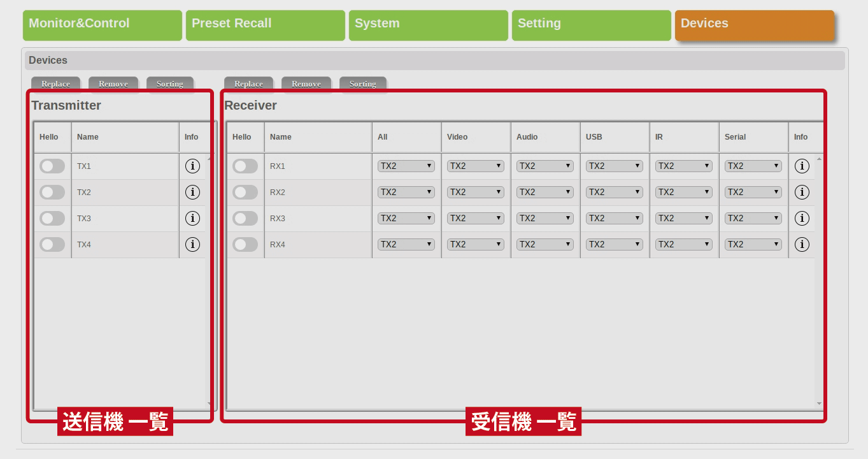Open the All source dropdown for RX3
The height and width of the screenshot is (459, 868).
click(x=406, y=218)
